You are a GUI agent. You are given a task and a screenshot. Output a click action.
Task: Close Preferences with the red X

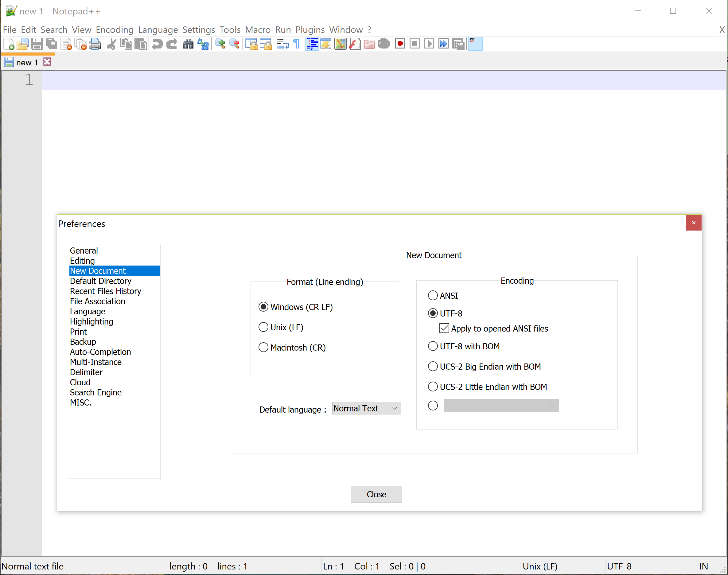coord(694,223)
